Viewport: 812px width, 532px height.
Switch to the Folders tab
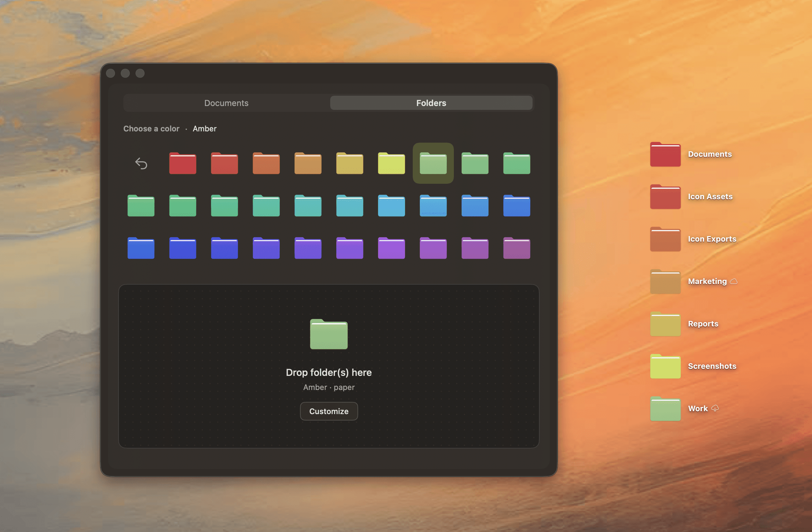click(x=431, y=103)
